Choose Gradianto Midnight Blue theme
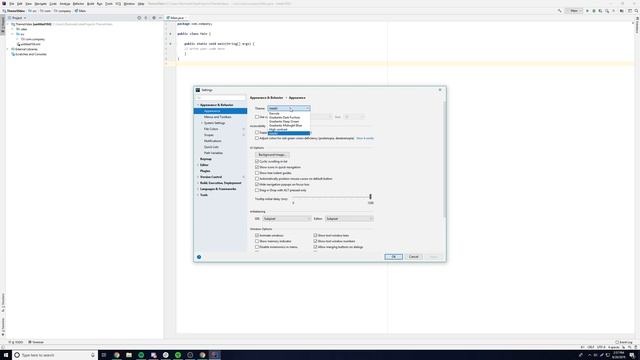 click(289, 125)
